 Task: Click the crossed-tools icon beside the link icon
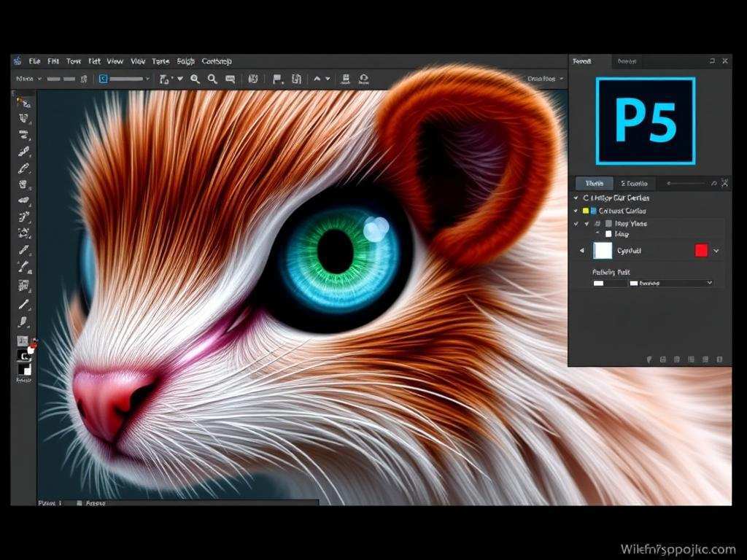[x=724, y=183]
